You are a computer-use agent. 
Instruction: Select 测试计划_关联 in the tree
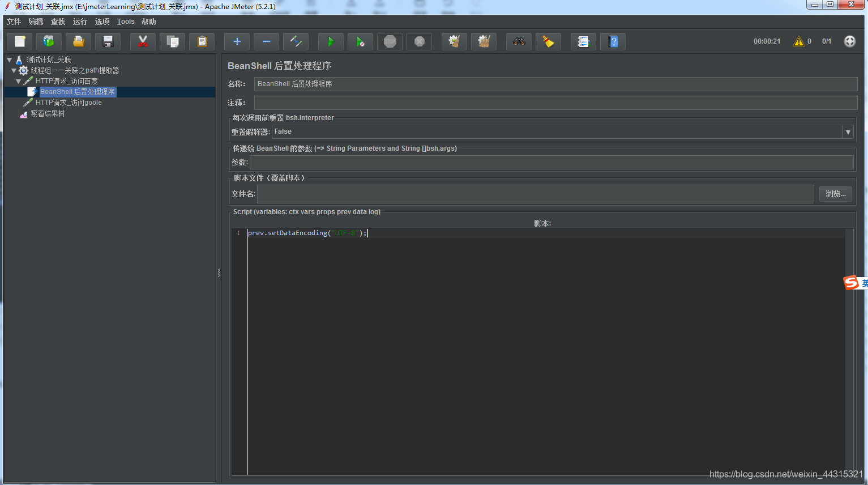[48, 59]
